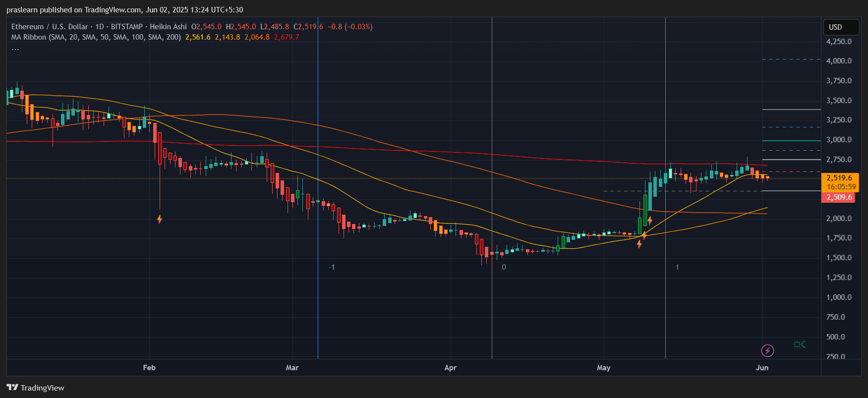Select the red SMA 200 value 2,679.7

pyautogui.click(x=287, y=37)
